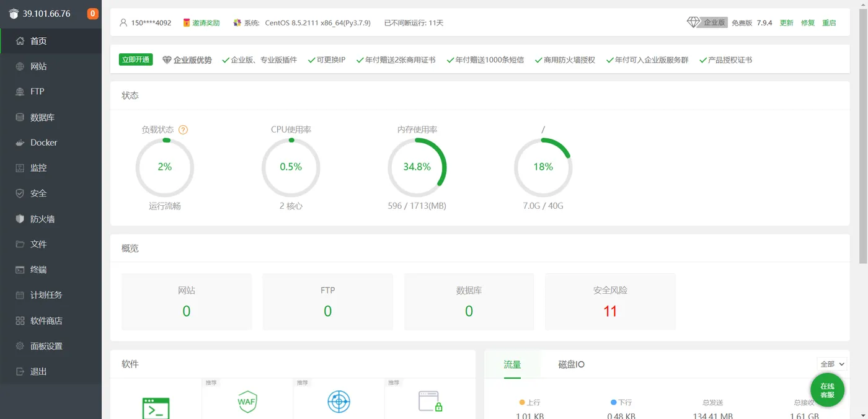The height and width of the screenshot is (419, 868).
Task: Click the 网站 overview card showing 0
Action: pyautogui.click(x=187, y=302)
